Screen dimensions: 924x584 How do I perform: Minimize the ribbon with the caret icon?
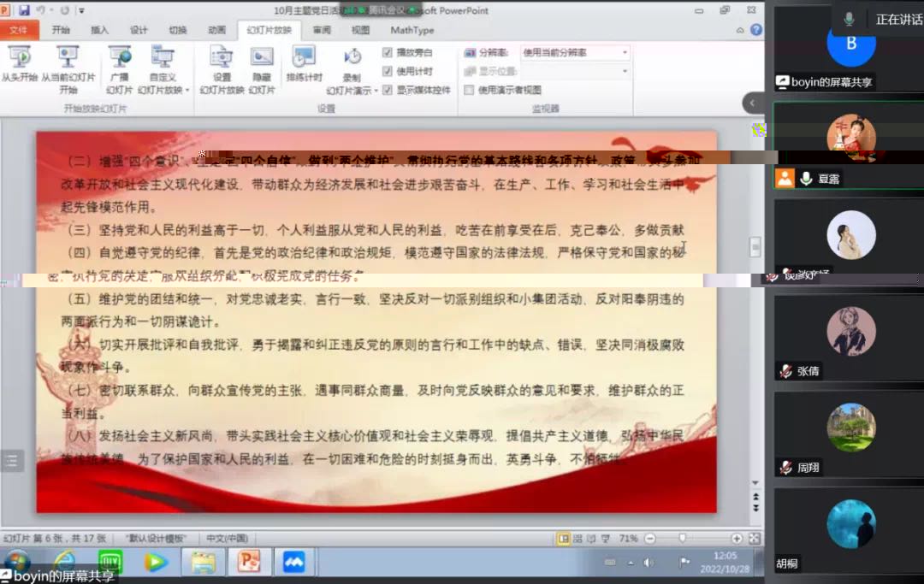click(740, 30)
